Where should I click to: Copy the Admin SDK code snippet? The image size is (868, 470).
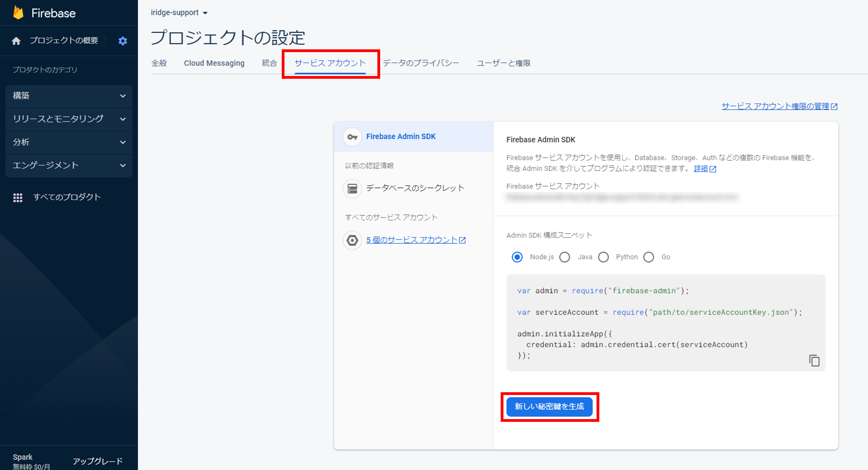pyautogui.click(x=814, y=360)
